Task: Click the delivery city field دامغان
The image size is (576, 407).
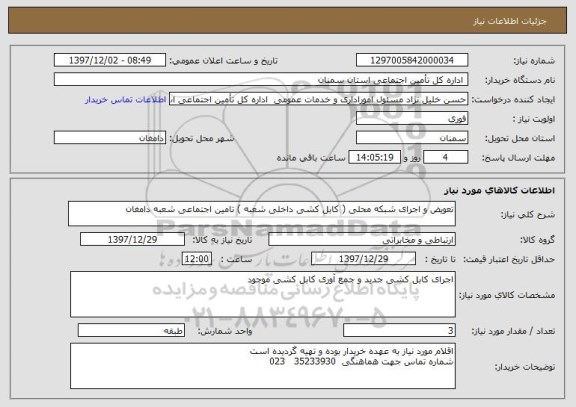Action: (110, 138)
